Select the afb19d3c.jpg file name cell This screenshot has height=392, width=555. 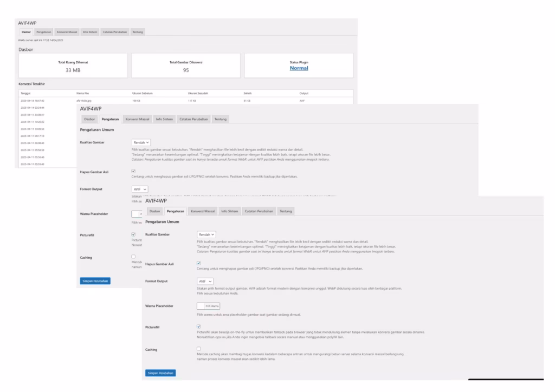[x=84, y=101]
